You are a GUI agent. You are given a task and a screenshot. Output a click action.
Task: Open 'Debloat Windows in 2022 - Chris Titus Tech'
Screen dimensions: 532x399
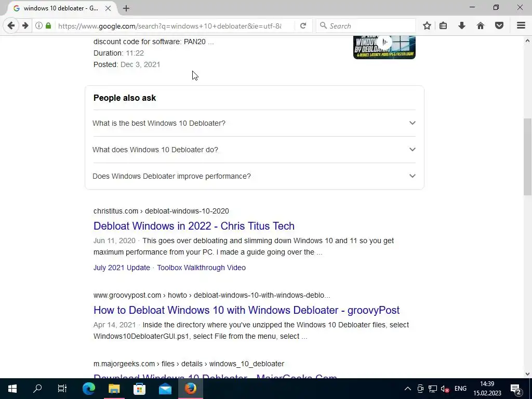point(194,226)
